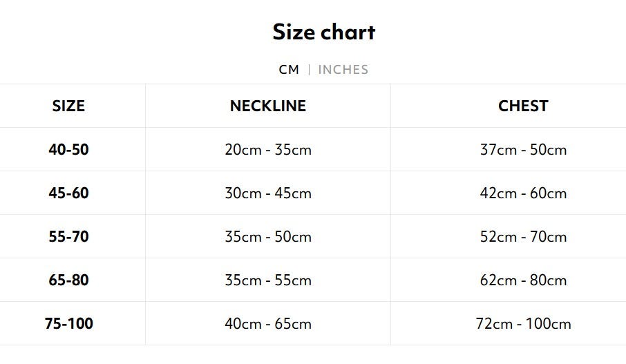Screen dimensions: 626x364
Task: Click neckline value 35cm - 55cm
Action: (268, 280)
